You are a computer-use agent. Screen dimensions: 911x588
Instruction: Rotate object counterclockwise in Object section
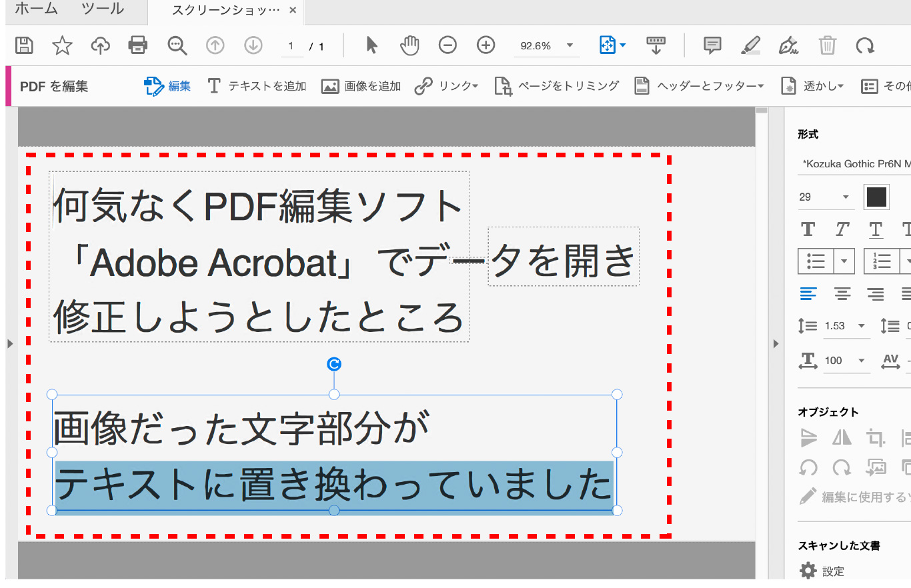click(808, 467)
